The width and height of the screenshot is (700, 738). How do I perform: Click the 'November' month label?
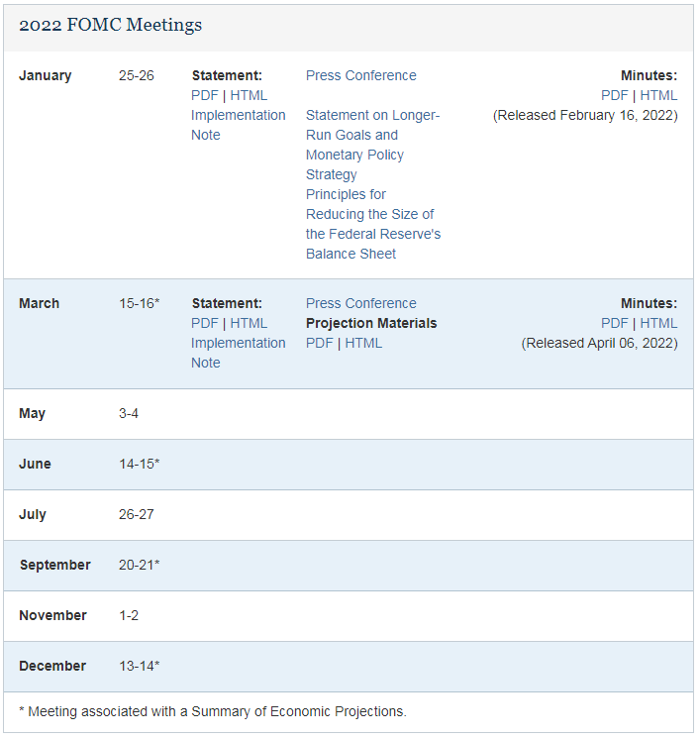tap(52, 615)
